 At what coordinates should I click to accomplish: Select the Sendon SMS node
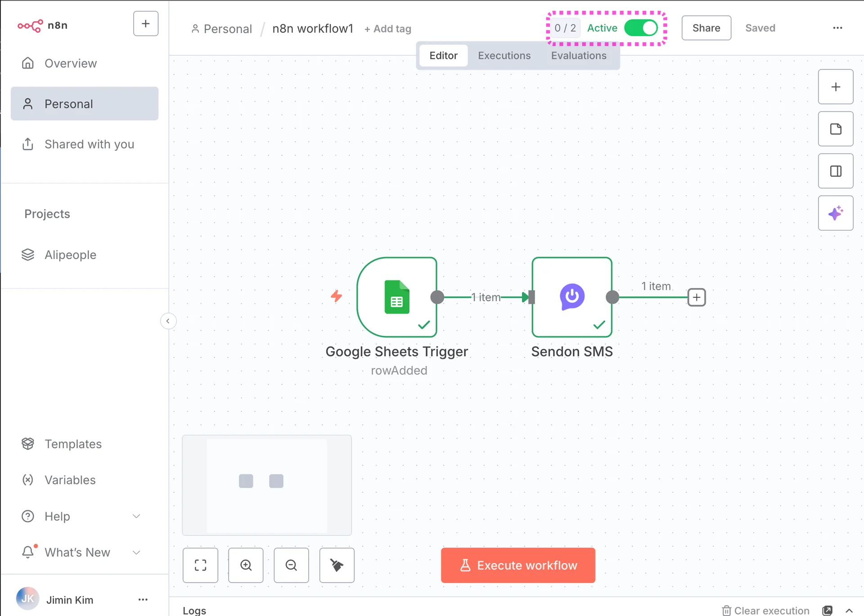[x=571, y=297]
